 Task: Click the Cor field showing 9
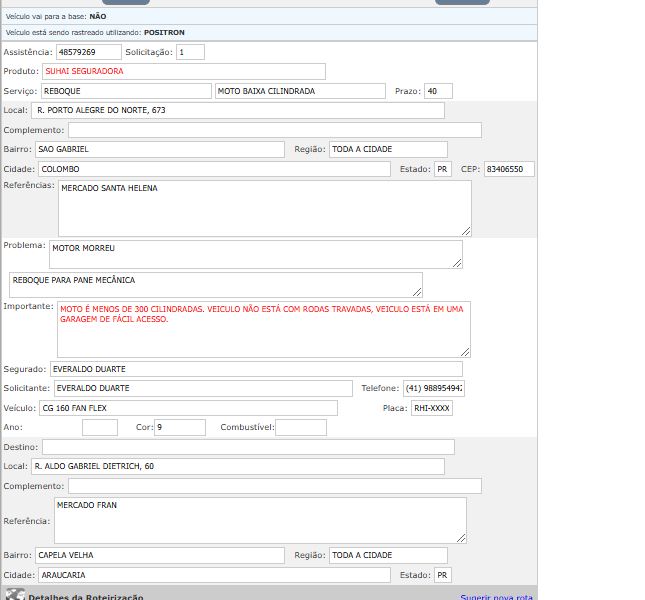click(180, 428)
